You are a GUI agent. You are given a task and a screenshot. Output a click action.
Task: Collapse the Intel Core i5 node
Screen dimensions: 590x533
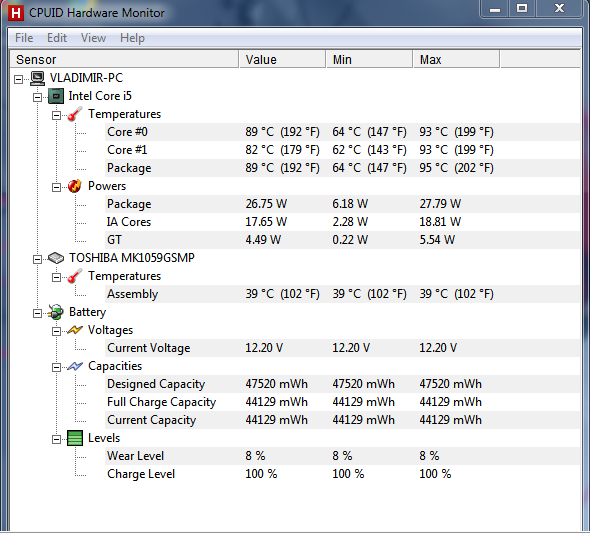pyautogui.click(x=37, y=97)
